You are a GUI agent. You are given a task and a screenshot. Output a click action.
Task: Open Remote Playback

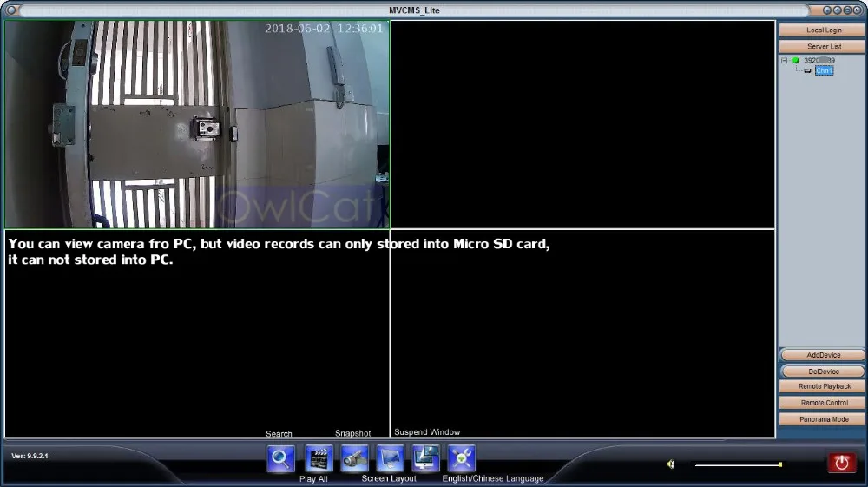pyautogui.click(x=823, y=386)
